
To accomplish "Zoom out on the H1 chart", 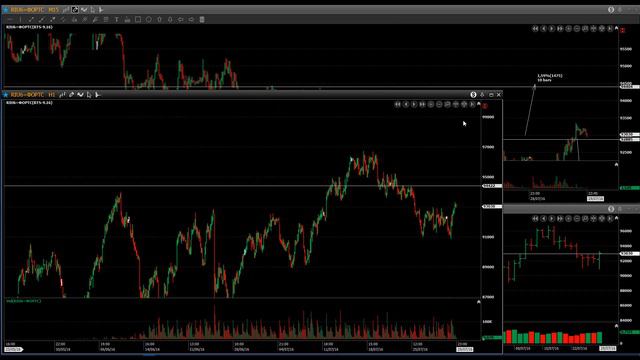I will (439, 105).
